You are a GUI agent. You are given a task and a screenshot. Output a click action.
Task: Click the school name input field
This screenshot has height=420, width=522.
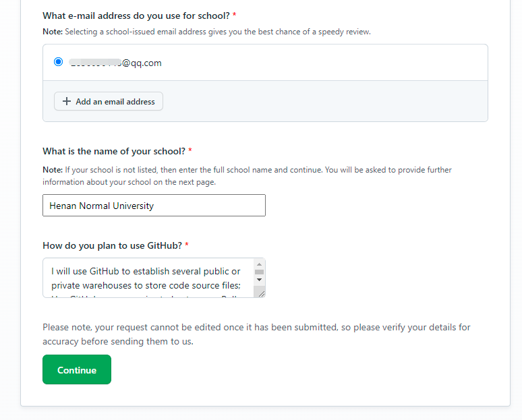pyautogui.click(x=154, y=206)
